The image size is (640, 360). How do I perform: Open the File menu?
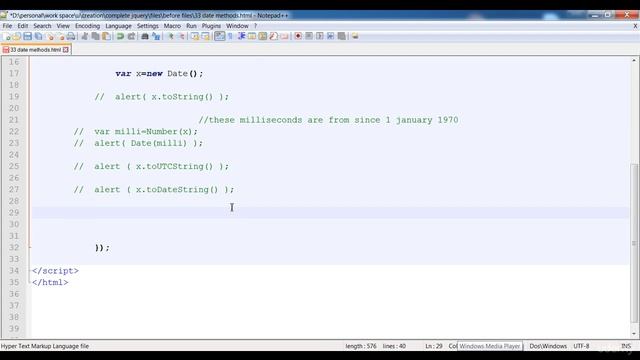(7, 26)
